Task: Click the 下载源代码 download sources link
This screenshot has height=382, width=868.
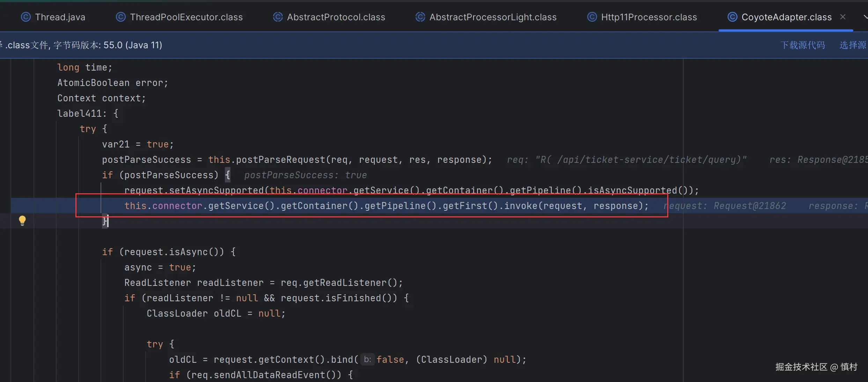Action: pyautogui.click(x=802, y=45)
